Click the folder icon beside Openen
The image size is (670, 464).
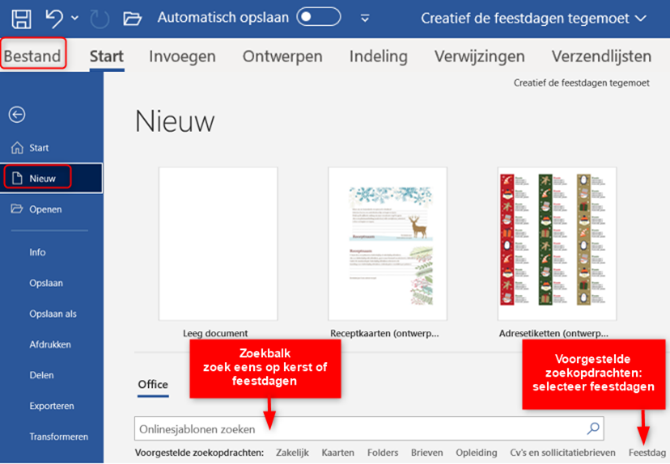[17, 209]
